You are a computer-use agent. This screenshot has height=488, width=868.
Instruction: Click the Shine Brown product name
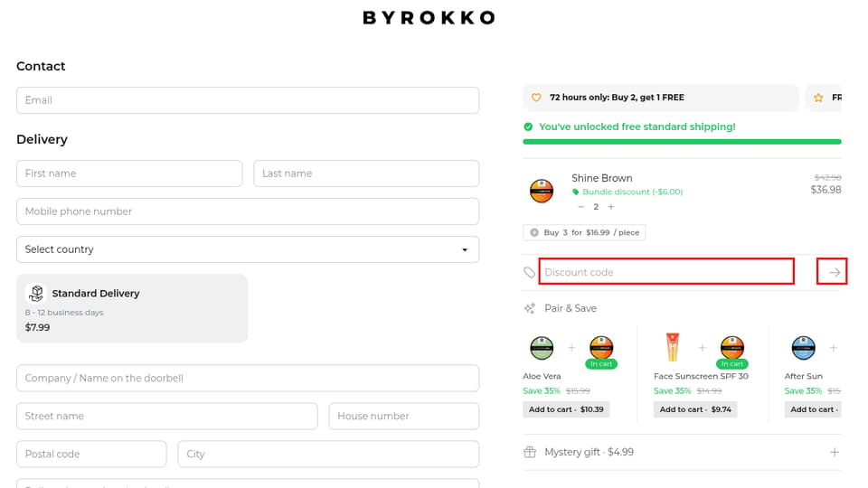coord(602,178)
